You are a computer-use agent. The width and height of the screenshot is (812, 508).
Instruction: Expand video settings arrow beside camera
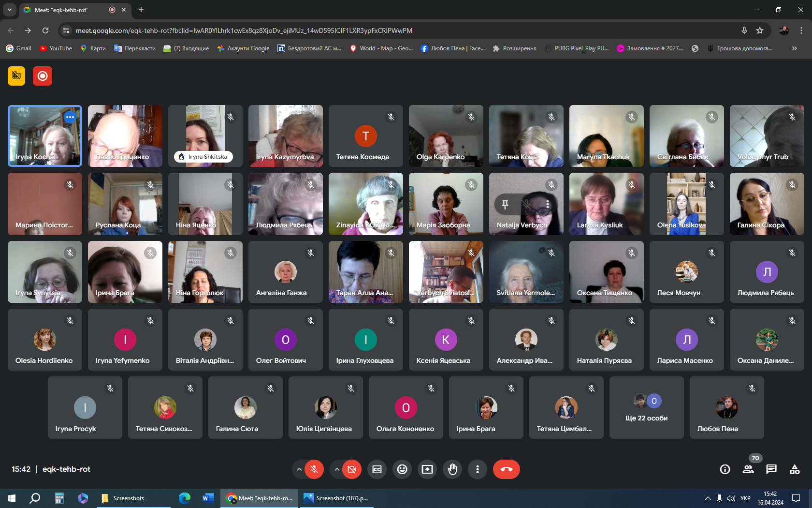(337, 469)
